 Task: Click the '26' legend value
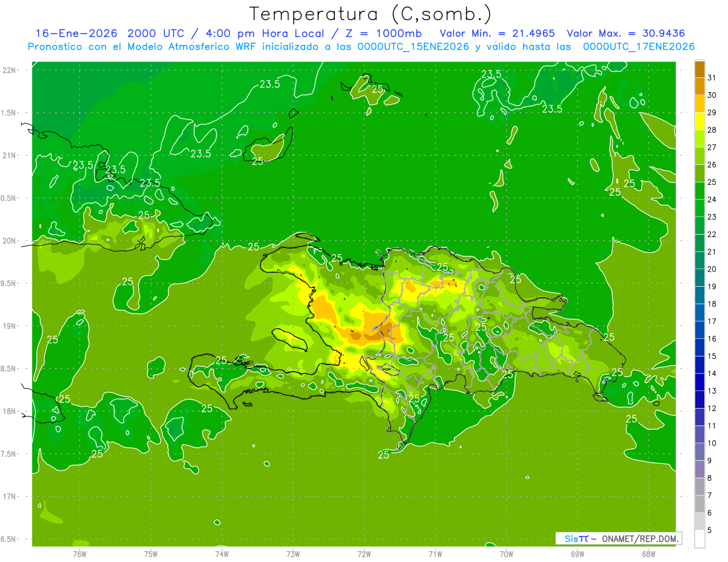(x=712, y=165)
